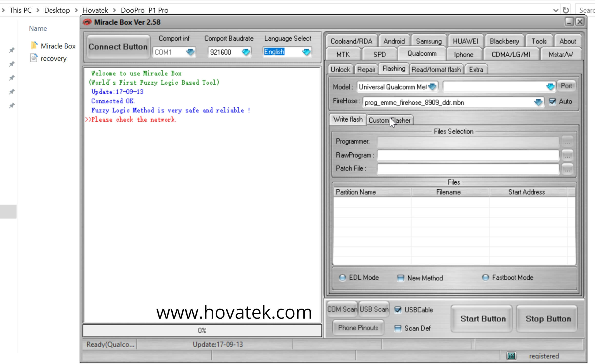Screen dimensions: 595x364
Task: Open the Language Select dropdown
Action: click(306, 52)
